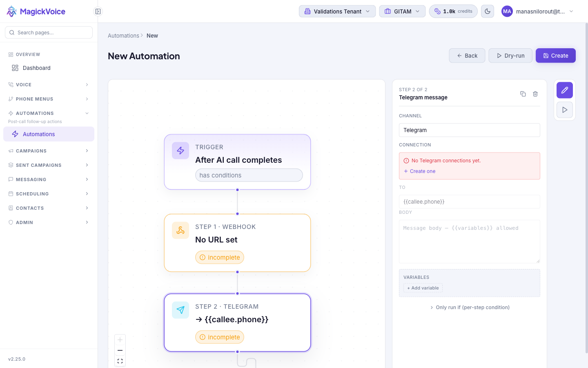The image size is (588, 368).
Task: Select the play run mode button
Action: pyautogui.click(x=565, y=110)
